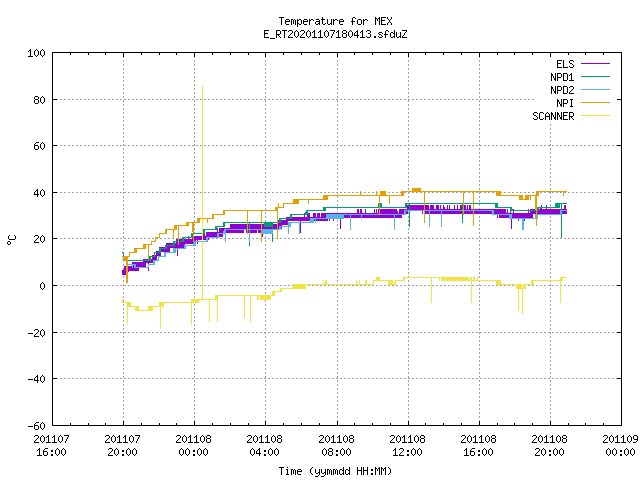Click the purple ELS legend line sample
The height and width of the screenshot is (480, 640).
(x=596, y=64)
